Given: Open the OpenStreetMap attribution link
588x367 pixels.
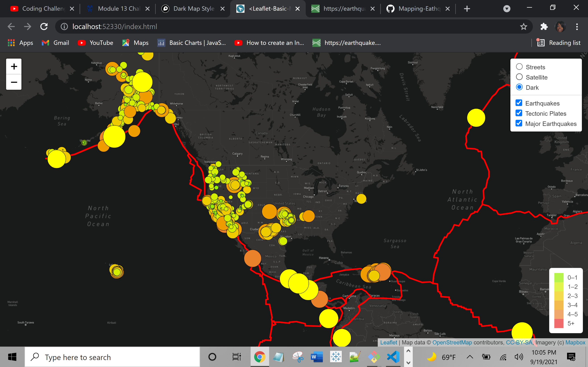Looking at the screenshot, I should pos(452,343).
